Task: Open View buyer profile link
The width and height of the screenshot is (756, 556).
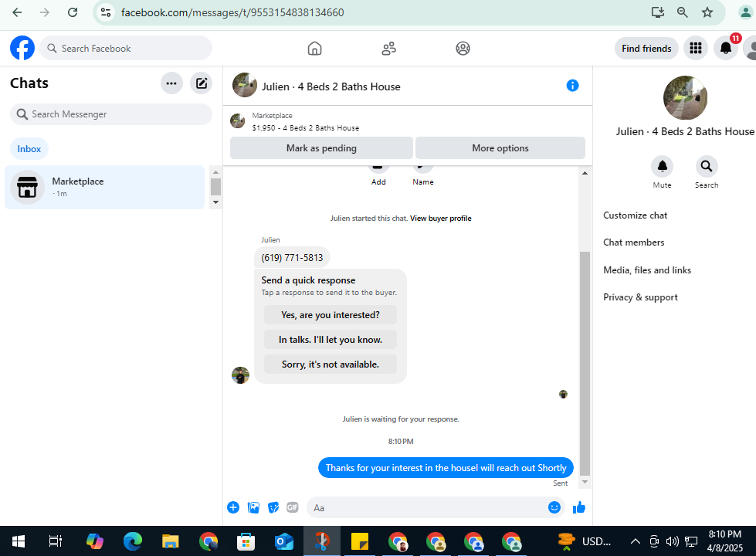Action: 441,218
